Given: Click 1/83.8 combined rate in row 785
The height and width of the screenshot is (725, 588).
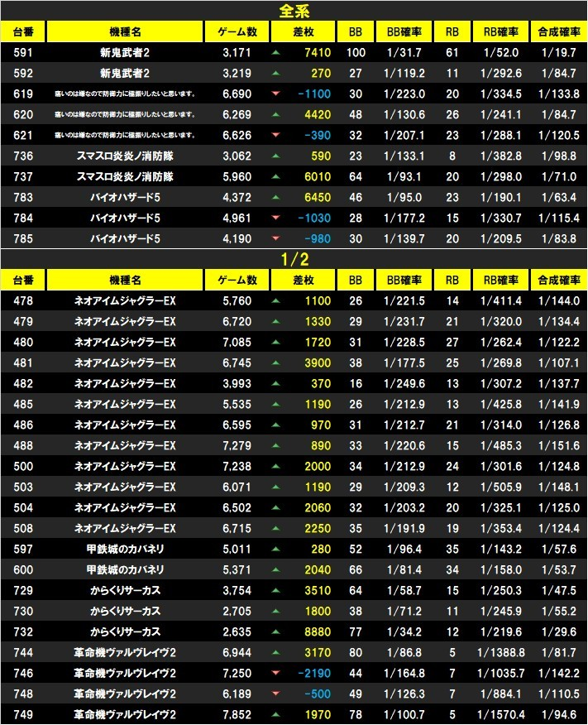Looking at the screenshot, I should tap(559, 238).
